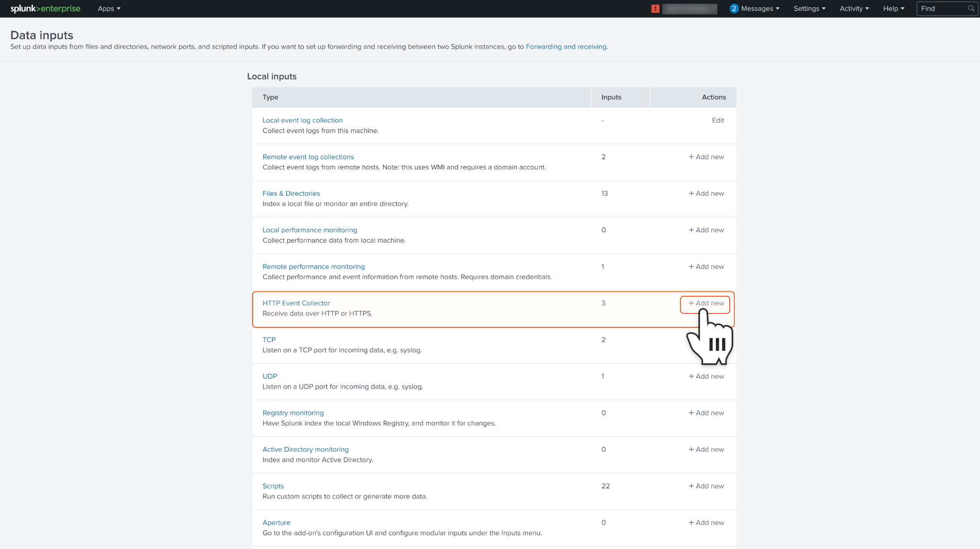Expand the Messages dropdown
980x549 pixels.
pos(760,9)
